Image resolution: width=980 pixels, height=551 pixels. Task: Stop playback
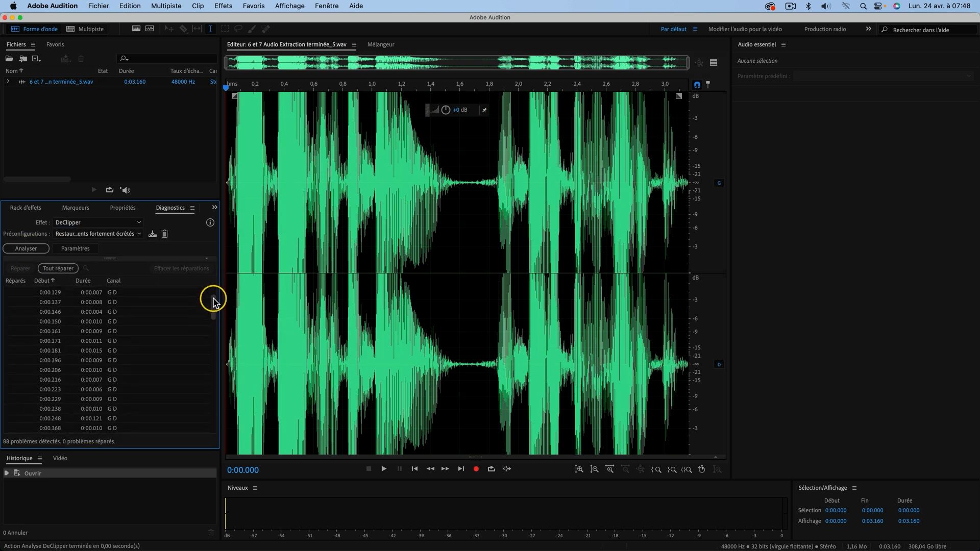coord(369,469)
